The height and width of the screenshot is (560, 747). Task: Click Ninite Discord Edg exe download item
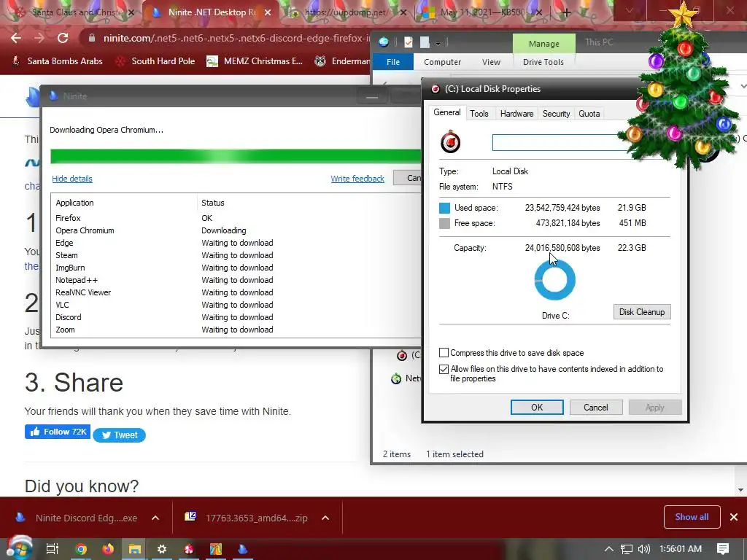click(76, 518)
